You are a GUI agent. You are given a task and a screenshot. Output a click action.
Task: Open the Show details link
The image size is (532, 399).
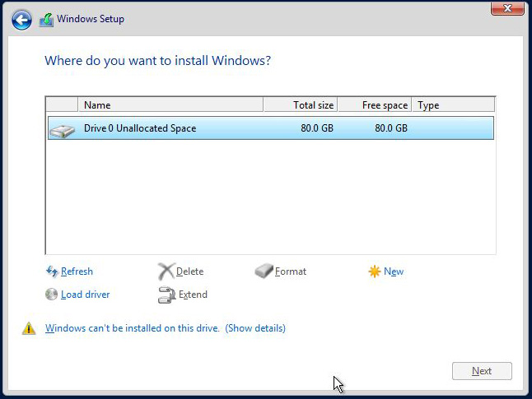point(255,328)
